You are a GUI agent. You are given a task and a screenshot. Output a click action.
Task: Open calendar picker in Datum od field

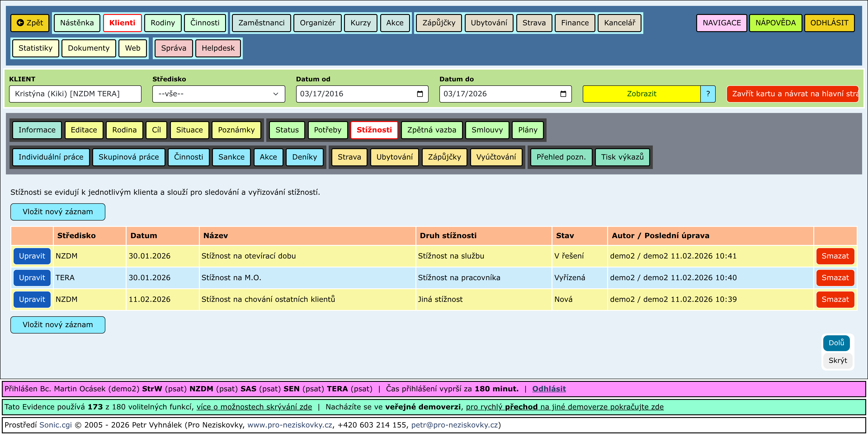pyautogui.click(x=420, y=94)
